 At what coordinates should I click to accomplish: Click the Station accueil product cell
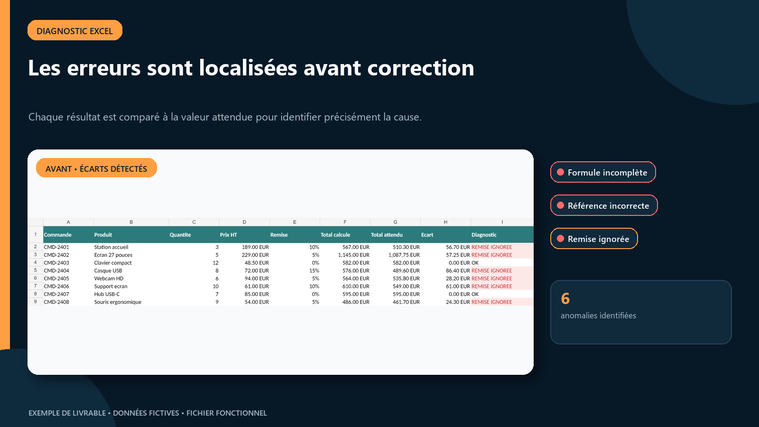pyautogui.click(x=131, y=247)
